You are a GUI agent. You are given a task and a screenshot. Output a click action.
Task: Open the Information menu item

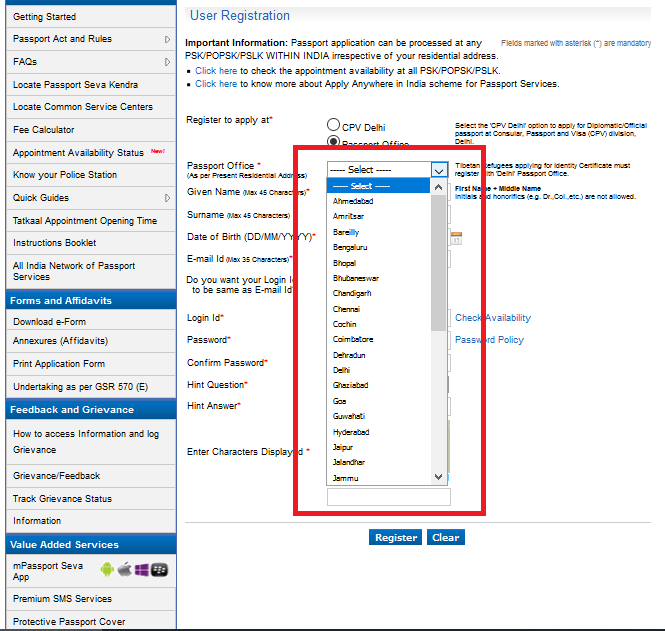pyautogui.click(x=91, y=521)
